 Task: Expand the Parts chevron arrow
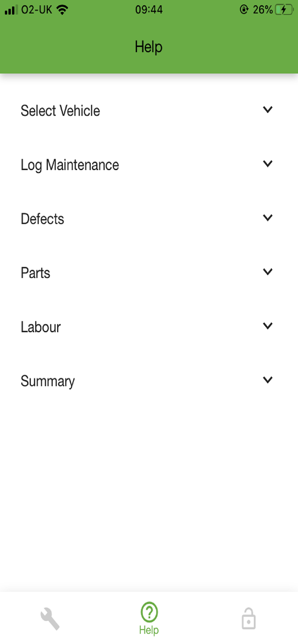click(x=268, y=272)
